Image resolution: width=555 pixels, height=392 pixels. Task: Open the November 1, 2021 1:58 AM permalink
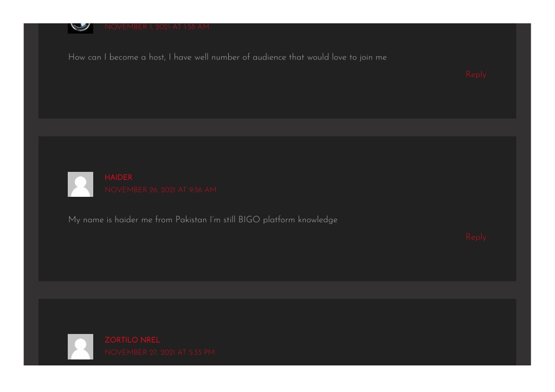(x=157, y=27)
